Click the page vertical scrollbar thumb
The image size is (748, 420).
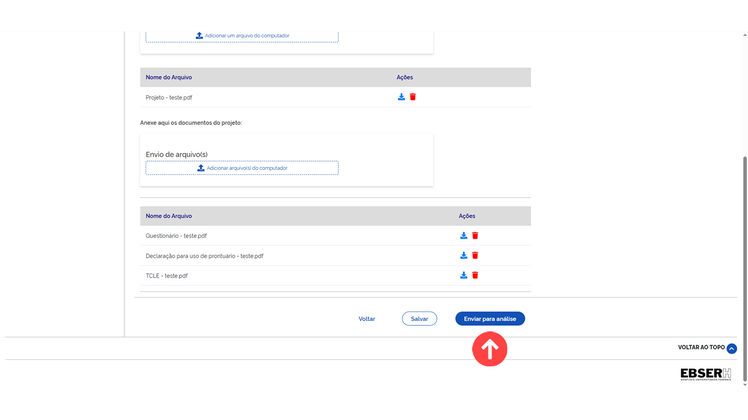[x=745, y=269]
